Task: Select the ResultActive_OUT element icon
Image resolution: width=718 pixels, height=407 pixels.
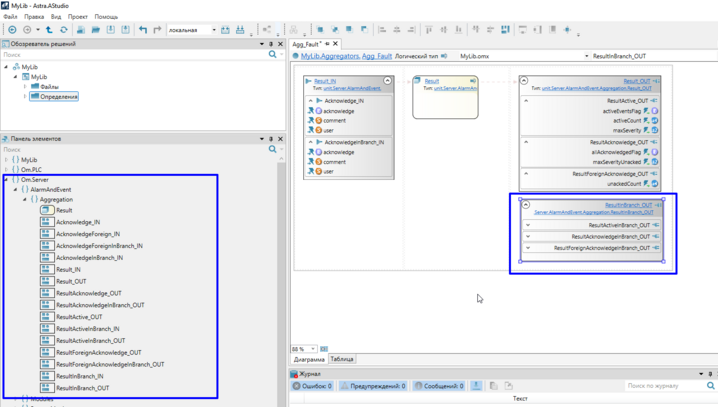Action: coord(46,317)
